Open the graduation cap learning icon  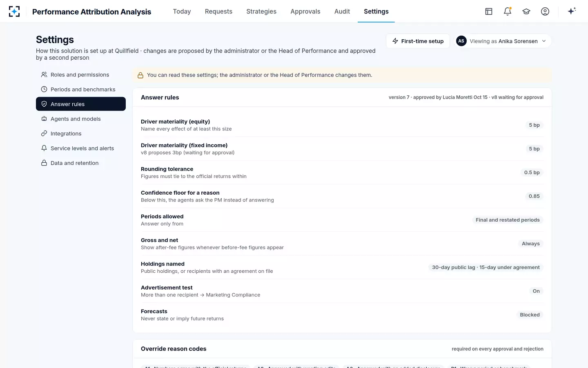(526, 11)
